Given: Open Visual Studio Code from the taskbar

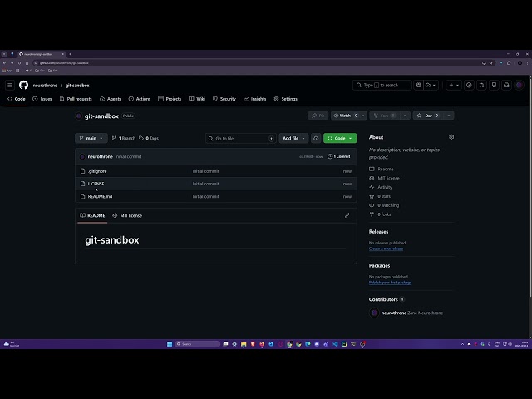Looking at the screenshot, I should point(335,344).
